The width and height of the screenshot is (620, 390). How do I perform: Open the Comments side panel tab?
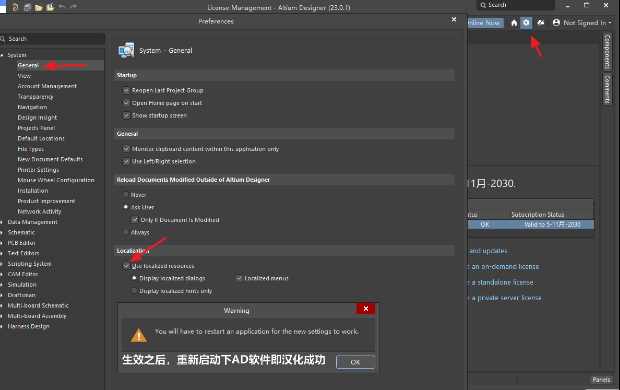point(607,89)
